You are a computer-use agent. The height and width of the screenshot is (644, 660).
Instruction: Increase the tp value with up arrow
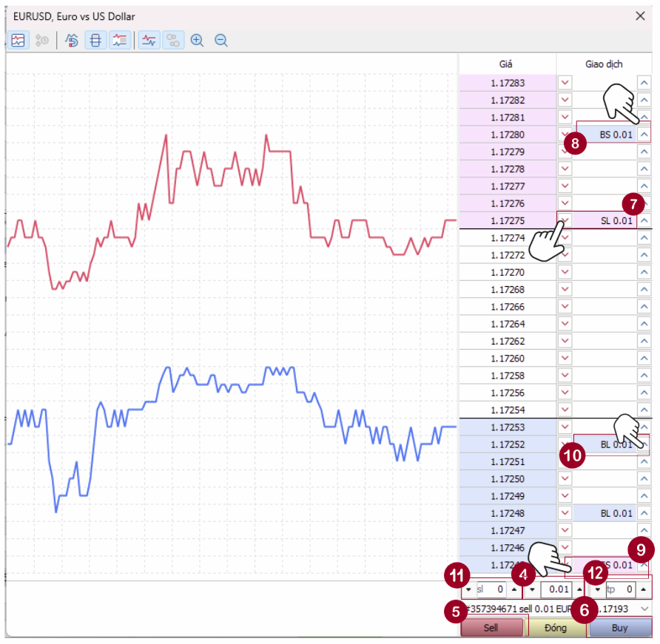[x=644, y=590]
